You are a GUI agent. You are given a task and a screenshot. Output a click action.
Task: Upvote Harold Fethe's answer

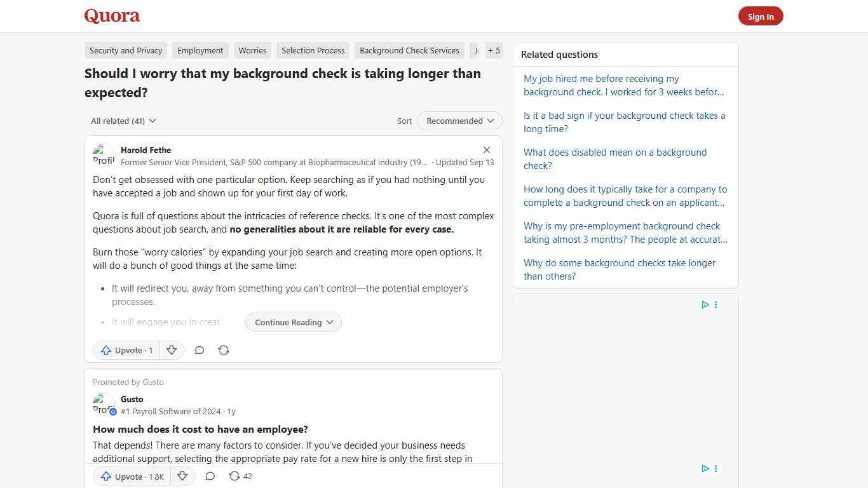click(126, 350)
